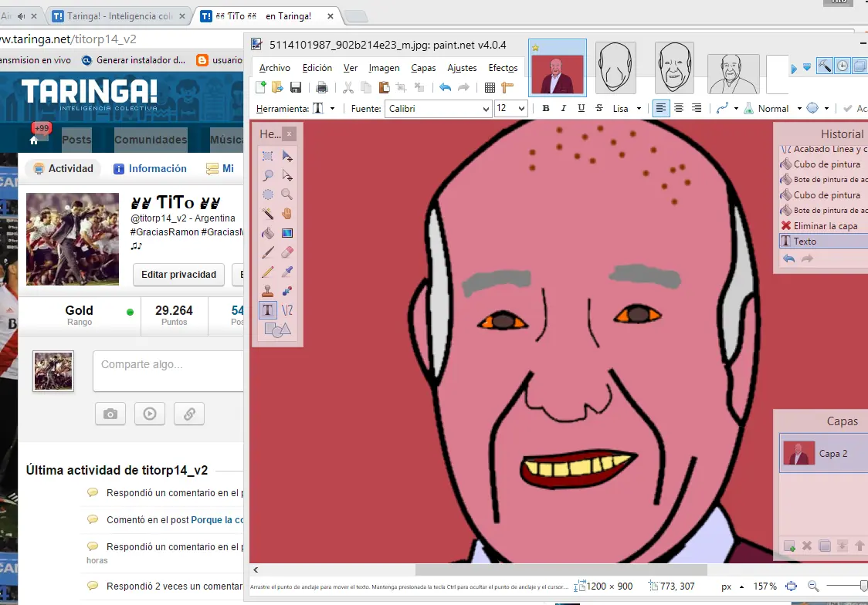Click the Paste clipboard icon
The width and height of the screenshot is (868, 605).
pyautogui.click(x=384, y=87)
